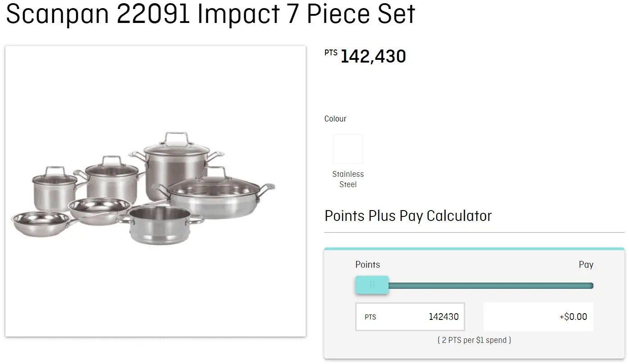
Task: Click the Points Plus Pay Calculator heading
Action: [408, 216]
